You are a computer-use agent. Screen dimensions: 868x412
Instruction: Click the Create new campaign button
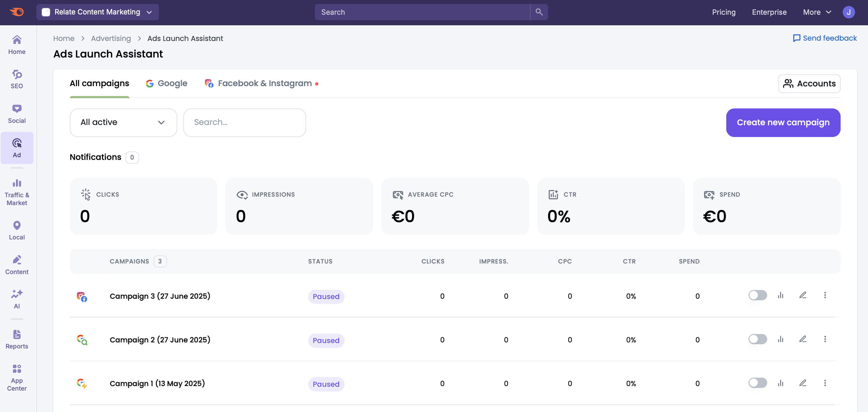coord(783,122)
